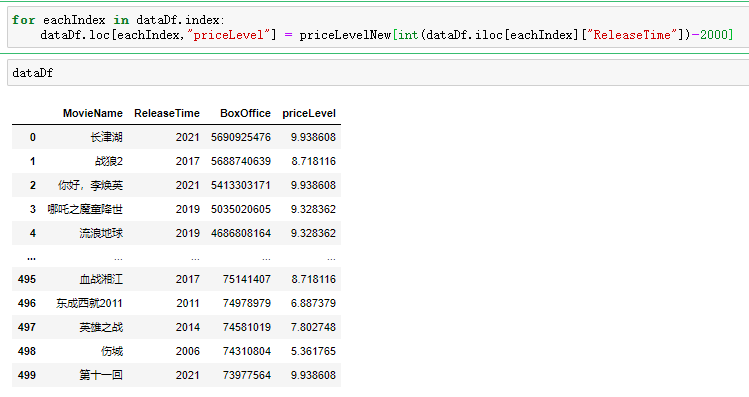The image size is (749, 397).
Task: Select movie name 英雄之战
Action: tap(101, 327)
